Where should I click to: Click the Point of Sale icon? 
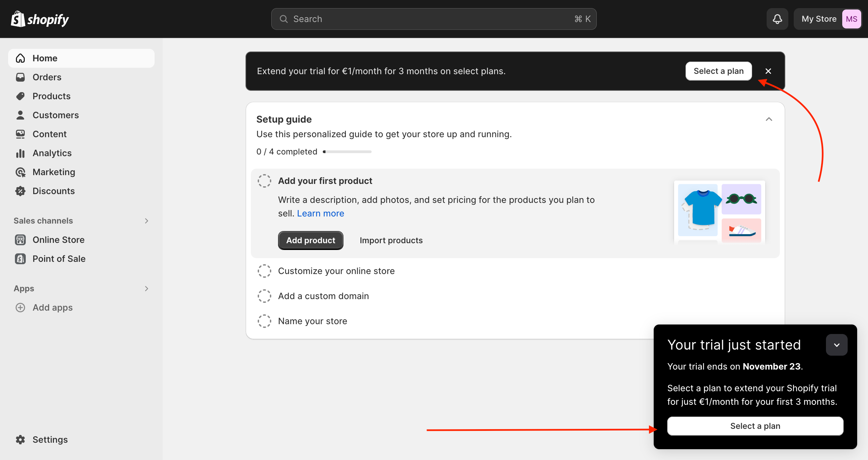click(x=20, y=259)
